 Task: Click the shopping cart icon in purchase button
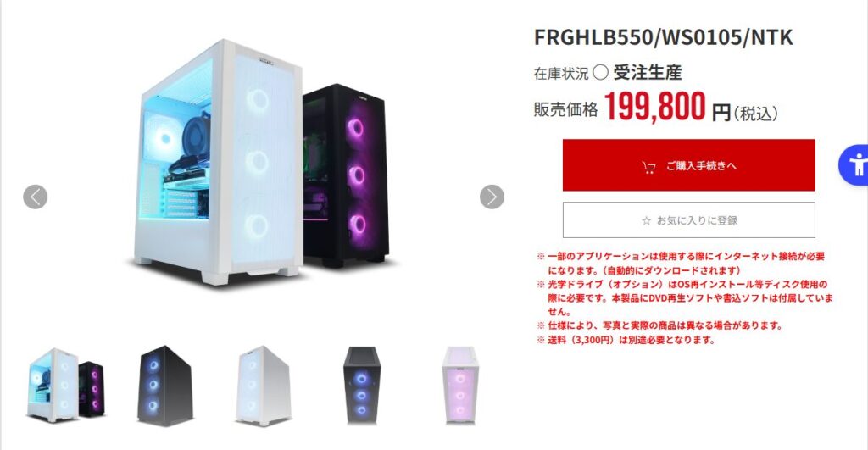tap(648, 167)
